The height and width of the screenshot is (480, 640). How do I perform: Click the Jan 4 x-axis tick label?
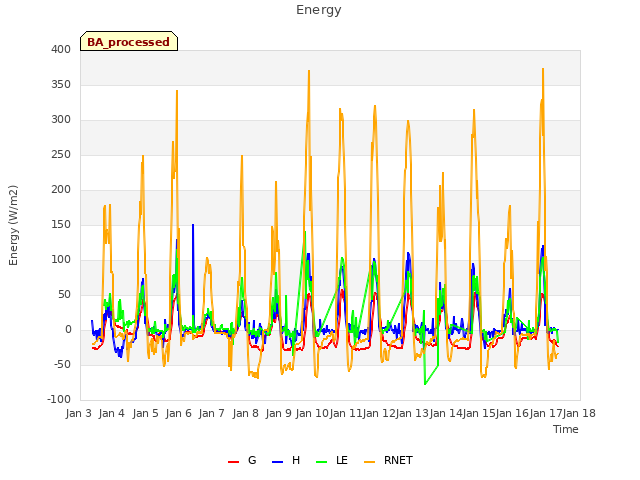tap(112, 413)
